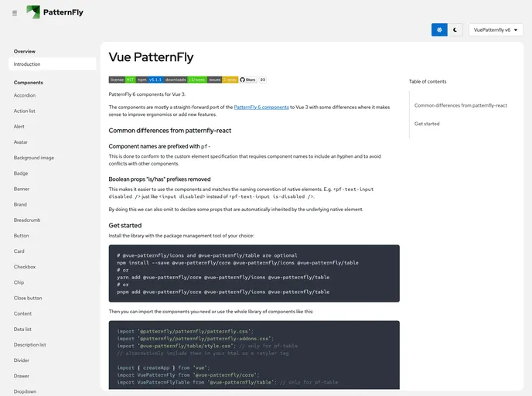Switch to dark theme moon button
Screen dimensions: 532x396
[x=455, y=30]
